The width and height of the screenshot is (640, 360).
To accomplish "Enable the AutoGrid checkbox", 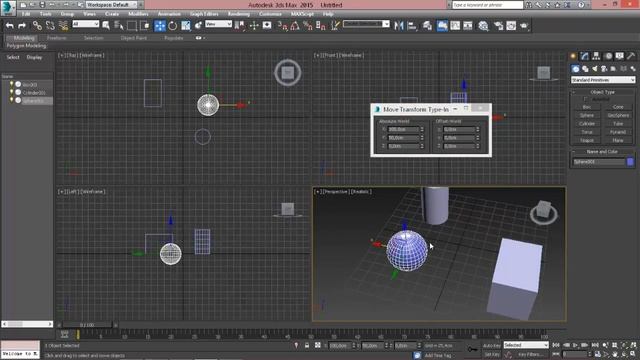I will coord(585,99).
